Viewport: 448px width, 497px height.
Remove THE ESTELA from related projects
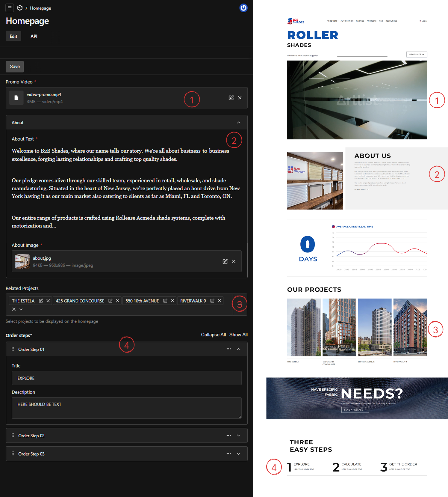coord(48,301)
